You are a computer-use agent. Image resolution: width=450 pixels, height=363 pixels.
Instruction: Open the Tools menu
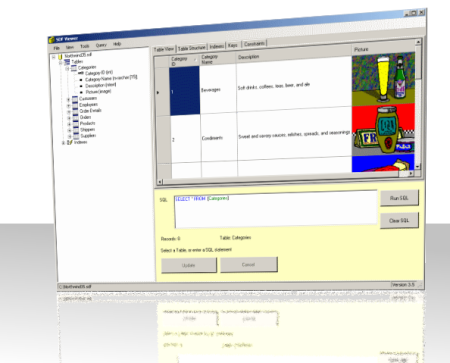(x=85, y=46)
